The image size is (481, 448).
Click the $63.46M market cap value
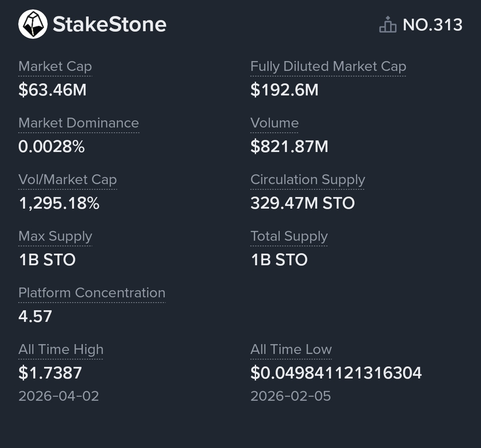pos(53,90)
